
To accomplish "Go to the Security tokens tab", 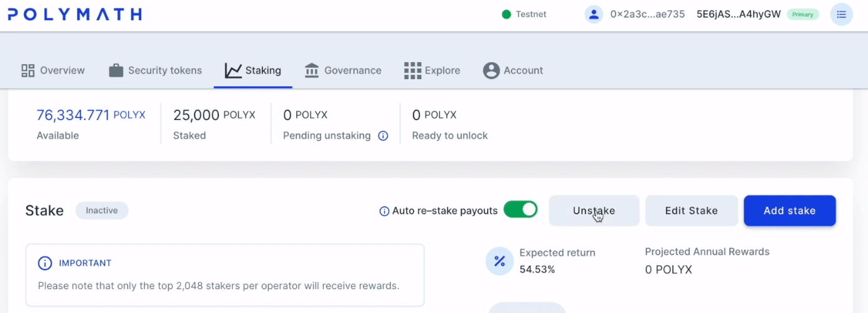I will tap(155, 70).
